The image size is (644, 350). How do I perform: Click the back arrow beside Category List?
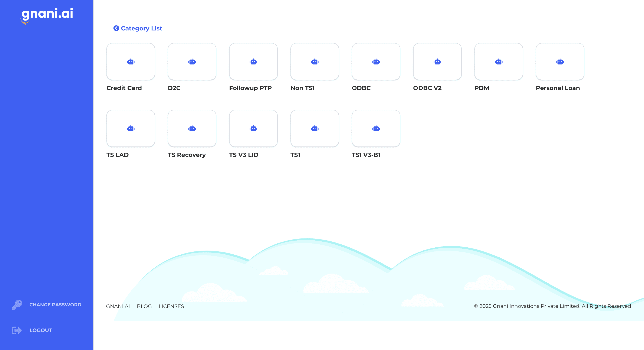[x=116, y=28]
